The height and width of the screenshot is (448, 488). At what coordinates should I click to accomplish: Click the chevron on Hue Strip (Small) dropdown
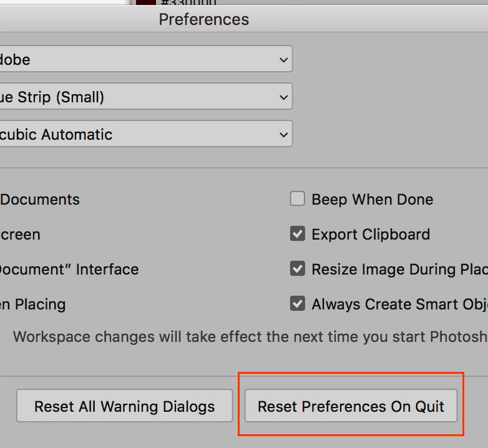(x=283, y=97)
